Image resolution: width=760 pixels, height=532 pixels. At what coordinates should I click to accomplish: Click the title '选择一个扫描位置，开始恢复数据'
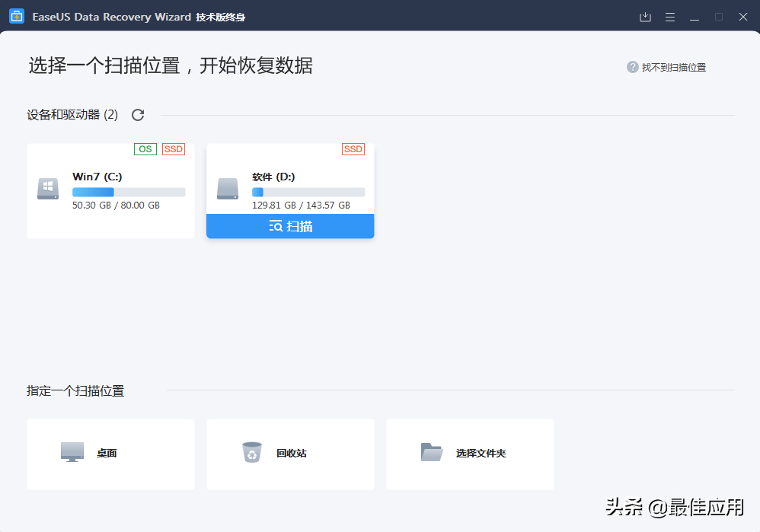[171, 65]
